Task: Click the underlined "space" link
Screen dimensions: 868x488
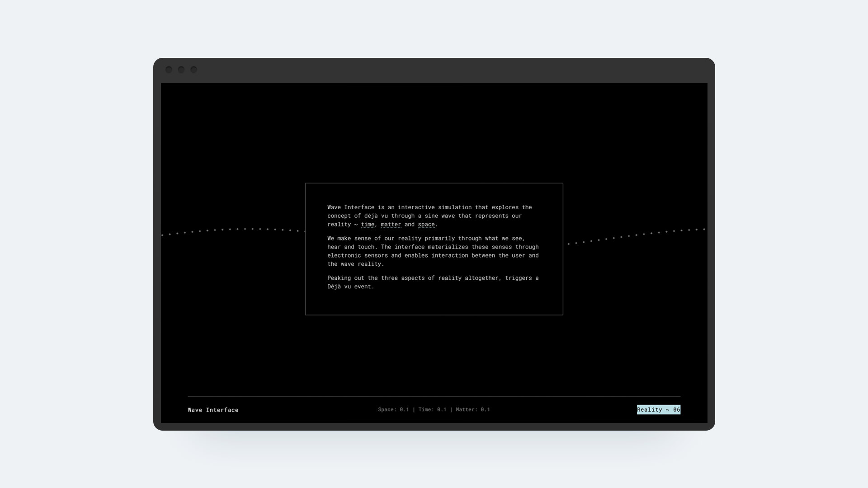Action: pos(426,224)
